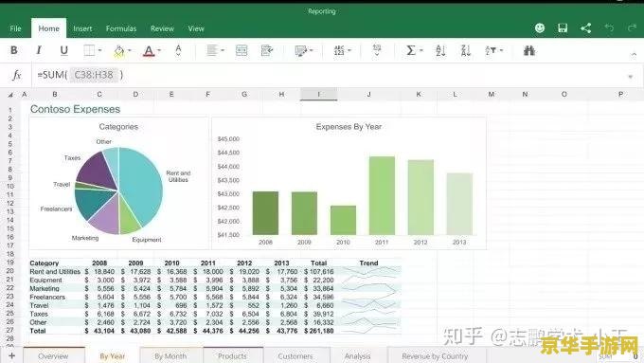Open font size adjust control

(178, 50)
